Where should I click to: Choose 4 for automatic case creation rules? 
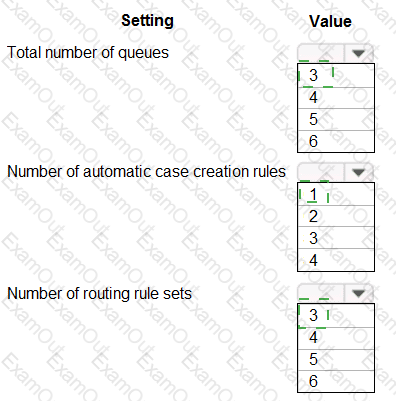tap(336, 260)
